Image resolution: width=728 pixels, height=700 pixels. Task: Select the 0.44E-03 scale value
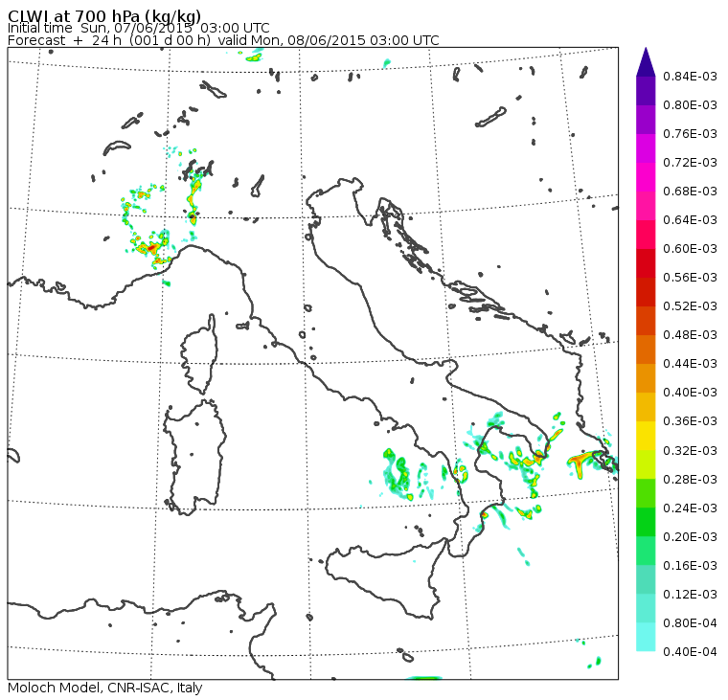click(690, 364)
